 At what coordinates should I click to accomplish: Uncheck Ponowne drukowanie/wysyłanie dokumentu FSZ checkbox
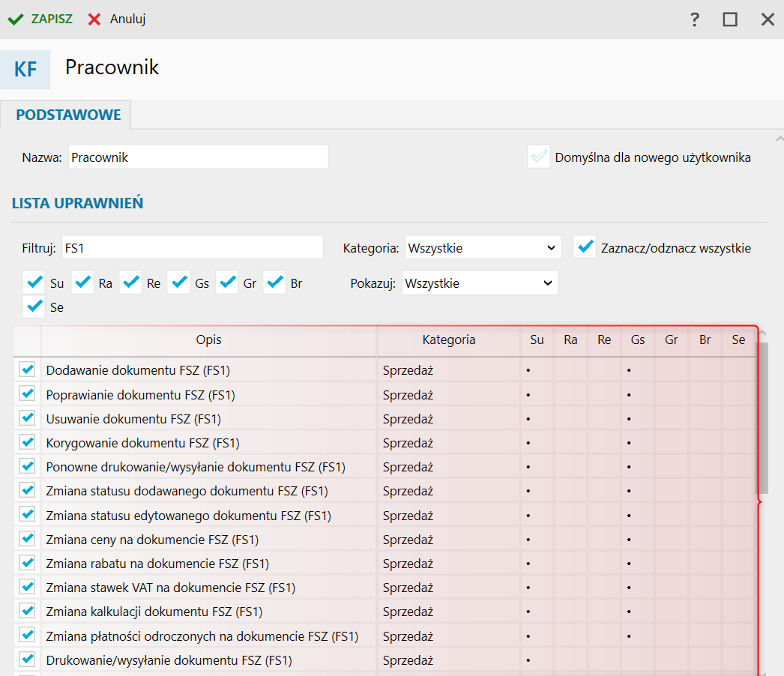click(27, 466)
